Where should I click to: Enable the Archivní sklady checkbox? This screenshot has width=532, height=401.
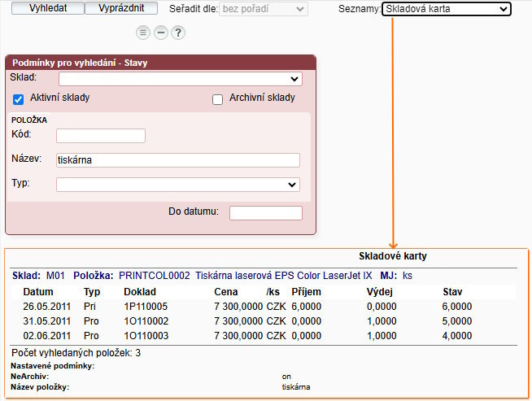point(217,99)
